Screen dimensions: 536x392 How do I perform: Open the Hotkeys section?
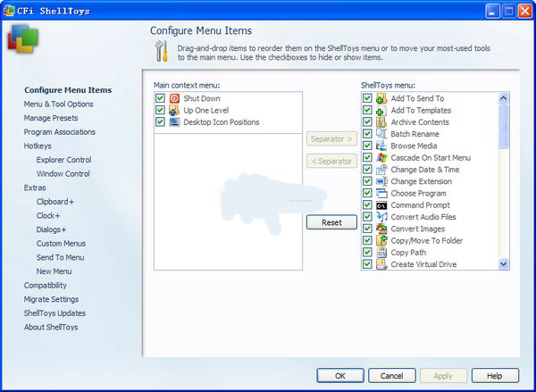click(x=38, y=146)
